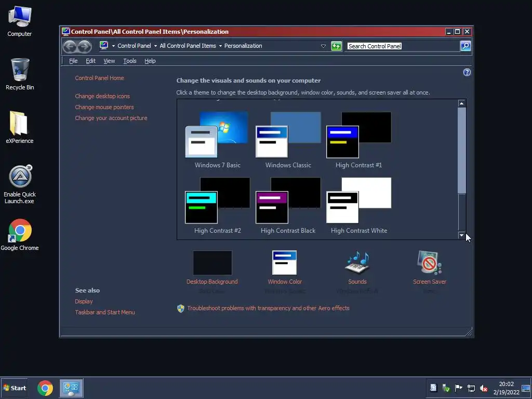The image size is (532, 399).
Task: Select Enable Quick Launch.exe desktop icon
Action: [x=20, y=184]
